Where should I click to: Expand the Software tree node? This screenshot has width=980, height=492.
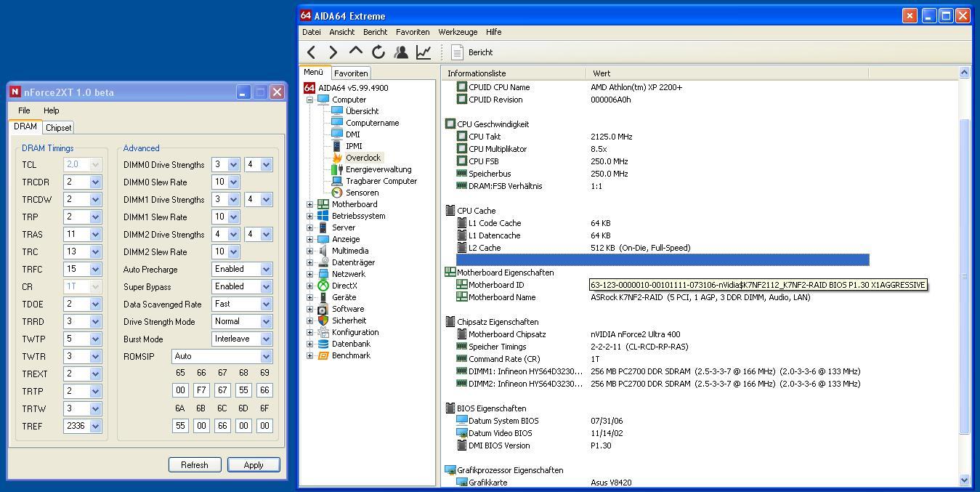coord(310,309)
